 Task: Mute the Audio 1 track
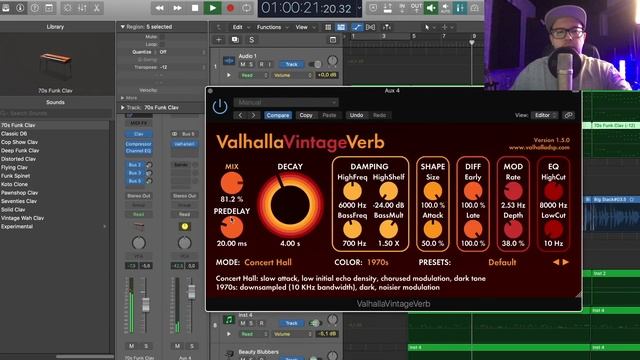click(243, 64)
